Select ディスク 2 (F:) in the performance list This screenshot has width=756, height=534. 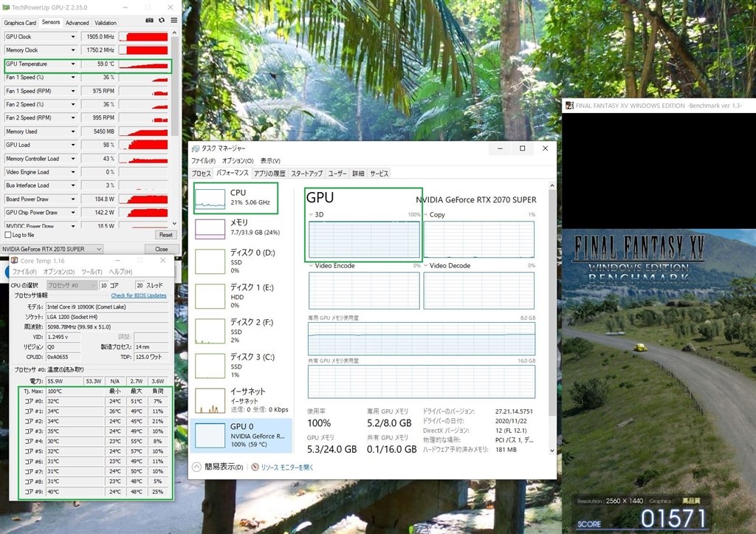click(x=241, y=330)
